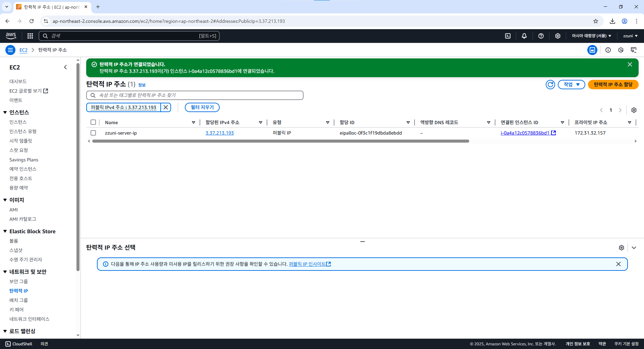Open table preferences gear above the table
Image resolution: width=644 pixels, height=349 pixels.
[x=634, y=110]
